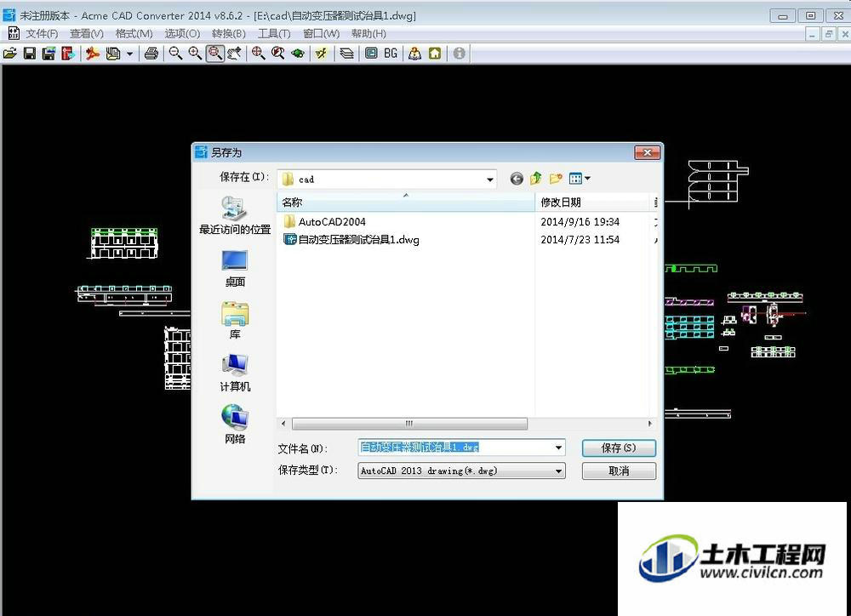Click the DXF document icon left of the 文件 menu
The width and height of the screenshot is (851, 616).
pos(13,34)
